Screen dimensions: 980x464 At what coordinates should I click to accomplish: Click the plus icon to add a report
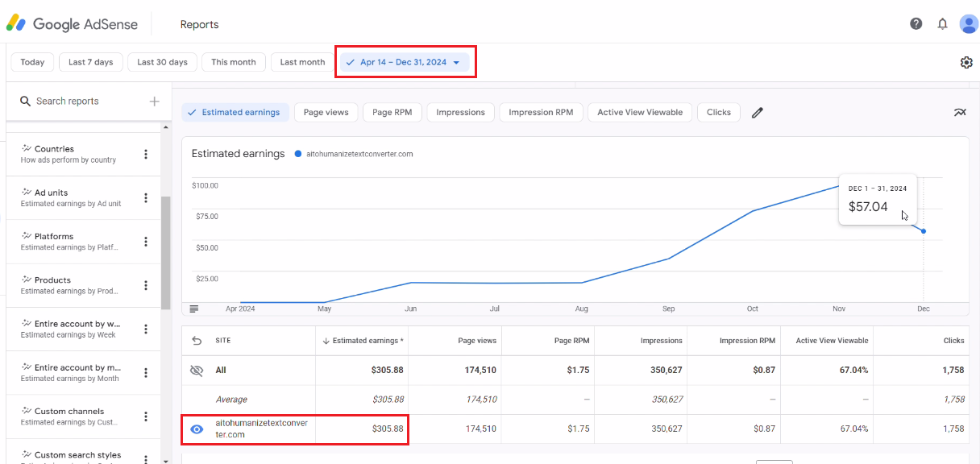(x=154, y=101)
